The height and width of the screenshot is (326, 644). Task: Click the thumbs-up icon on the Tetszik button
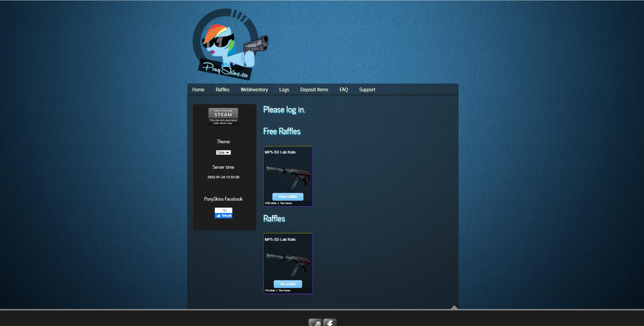(219, 215)
